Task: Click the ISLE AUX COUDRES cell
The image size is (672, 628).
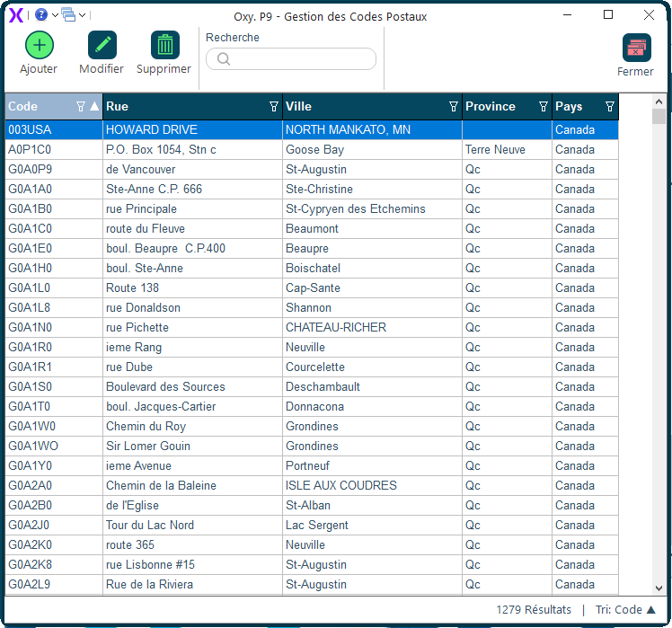Action: tap(372, 485)
